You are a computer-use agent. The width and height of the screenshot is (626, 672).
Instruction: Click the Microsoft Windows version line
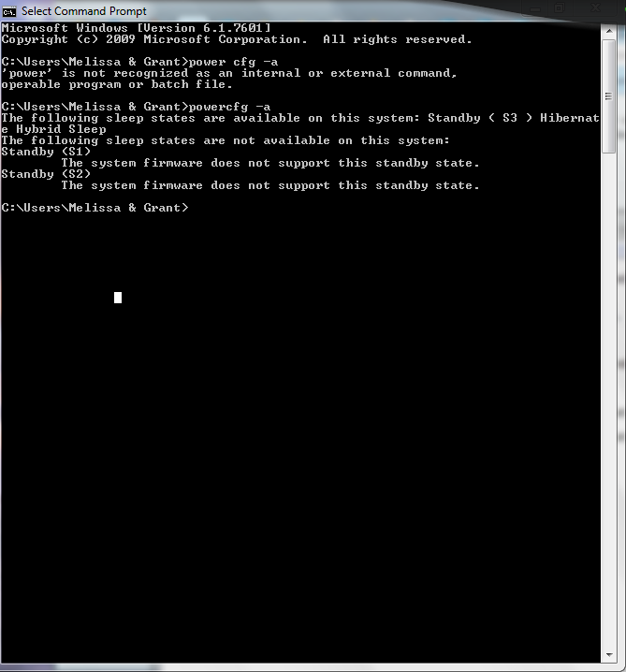coord(137,28)
